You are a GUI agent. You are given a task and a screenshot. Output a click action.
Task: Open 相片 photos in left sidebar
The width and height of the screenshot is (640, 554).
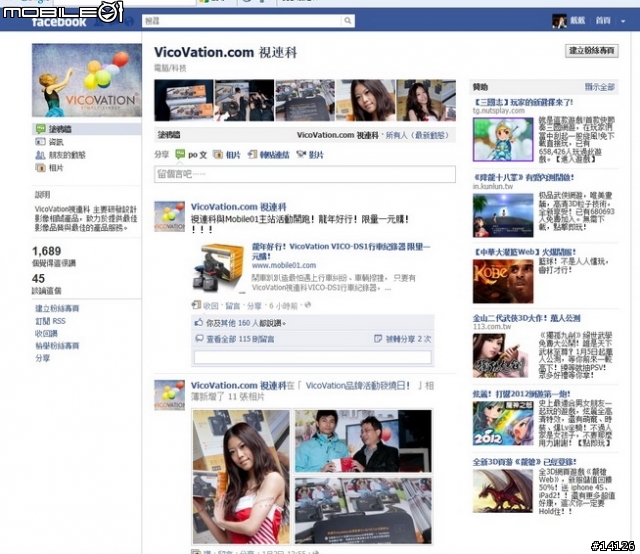click(56, 168)
